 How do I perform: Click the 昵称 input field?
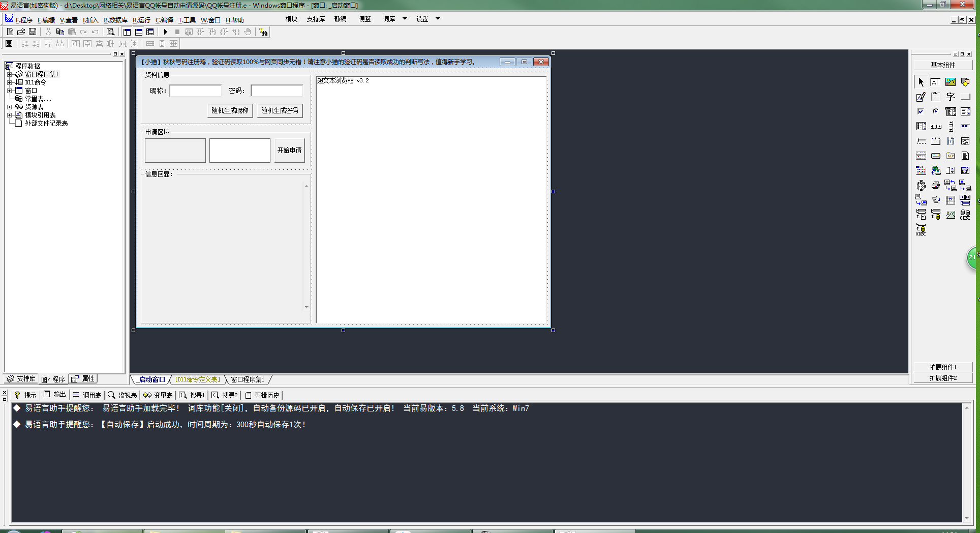click(x=196, y=91)
